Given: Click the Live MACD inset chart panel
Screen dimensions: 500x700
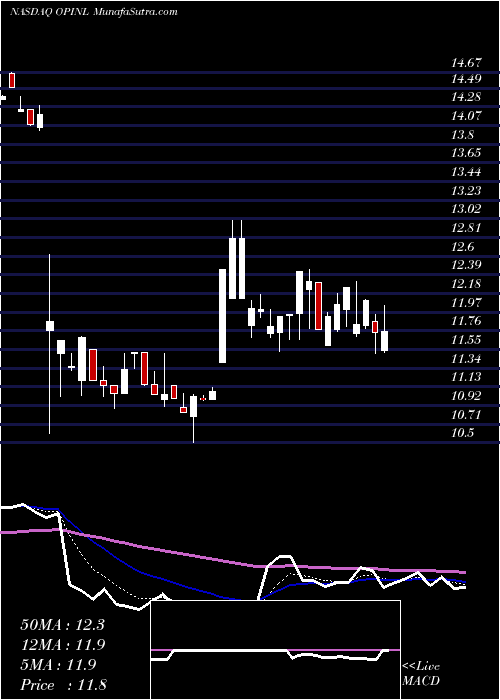Looking at the screenshot, I should 276,650.
